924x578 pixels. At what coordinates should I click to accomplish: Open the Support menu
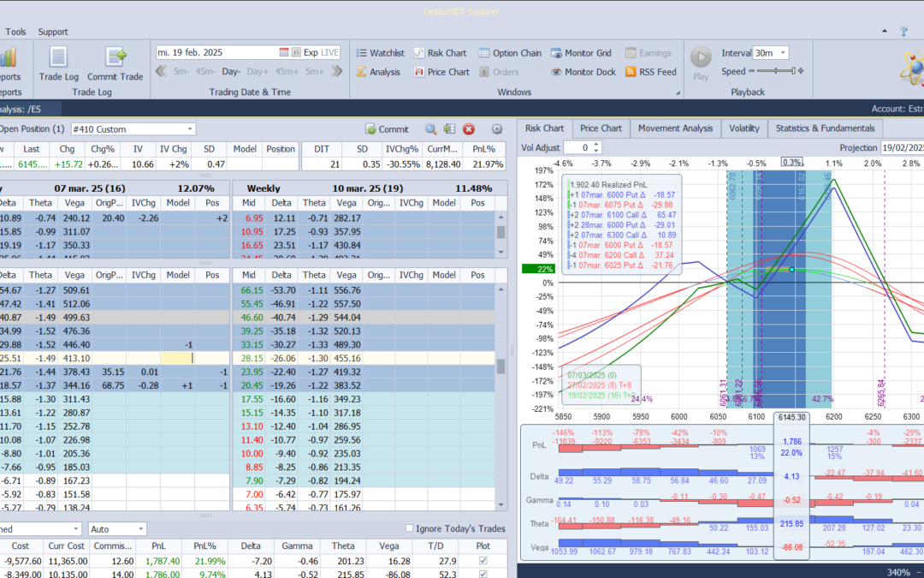tap(53, 32)
